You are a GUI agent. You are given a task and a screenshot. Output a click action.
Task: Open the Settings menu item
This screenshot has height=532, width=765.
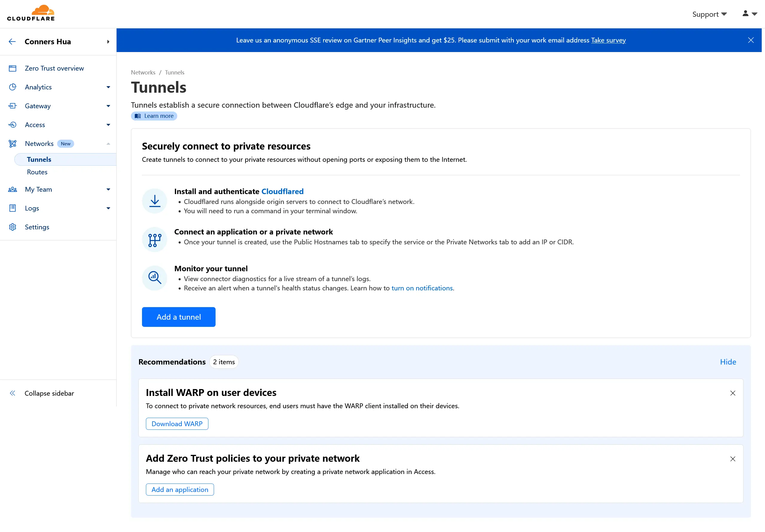tap(37, 227)
